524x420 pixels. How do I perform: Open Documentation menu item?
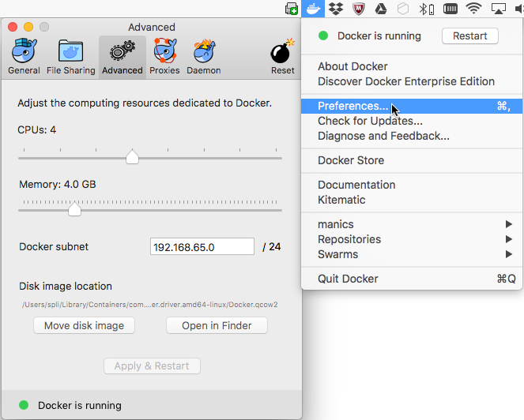412,185
